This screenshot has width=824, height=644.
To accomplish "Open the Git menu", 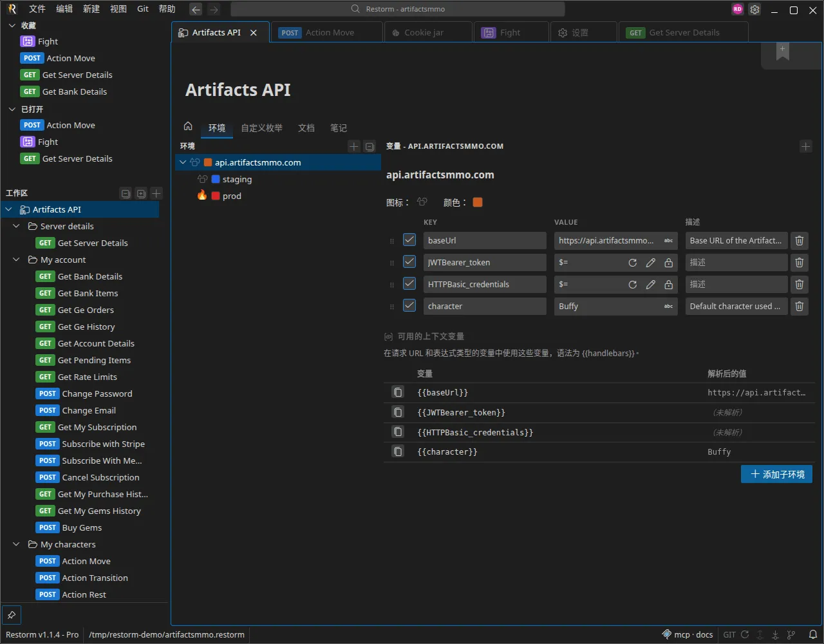I will click(143, 9).
